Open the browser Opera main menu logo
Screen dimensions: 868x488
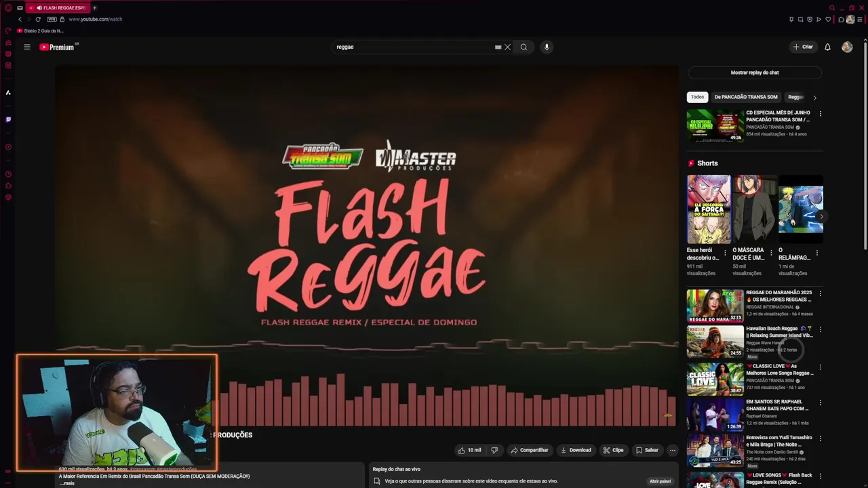(8, 7)
